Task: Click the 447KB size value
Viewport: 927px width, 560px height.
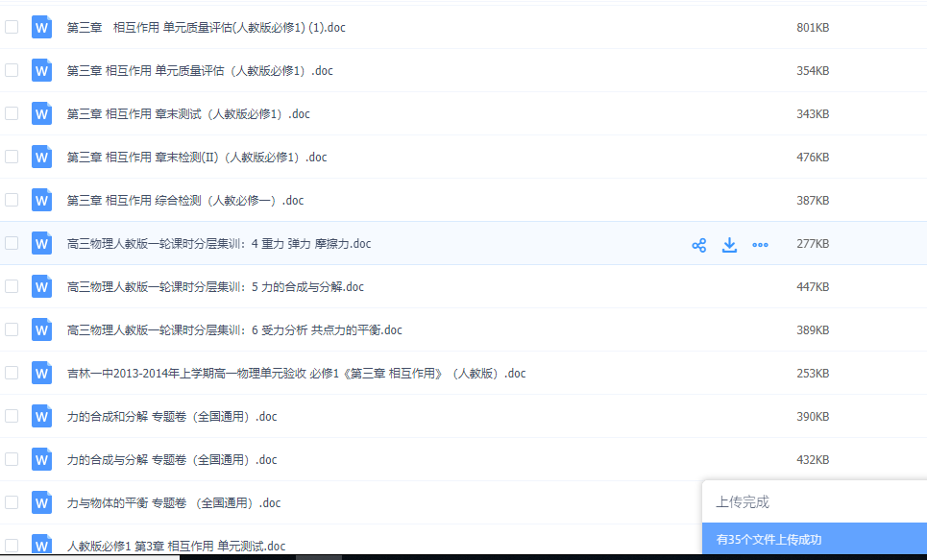Action: (813, 286)
